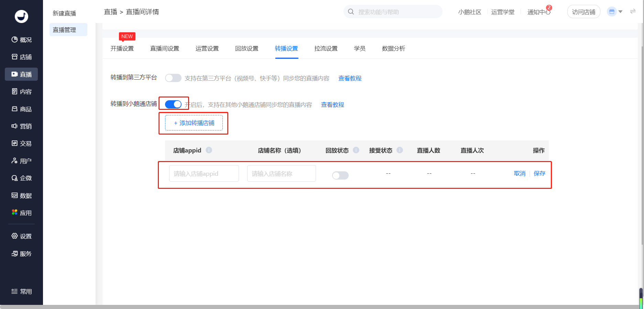Toggle the 回放状态 switch in the row
The image size is (644, 309).
pyautogui.click(x=340, y=175)
